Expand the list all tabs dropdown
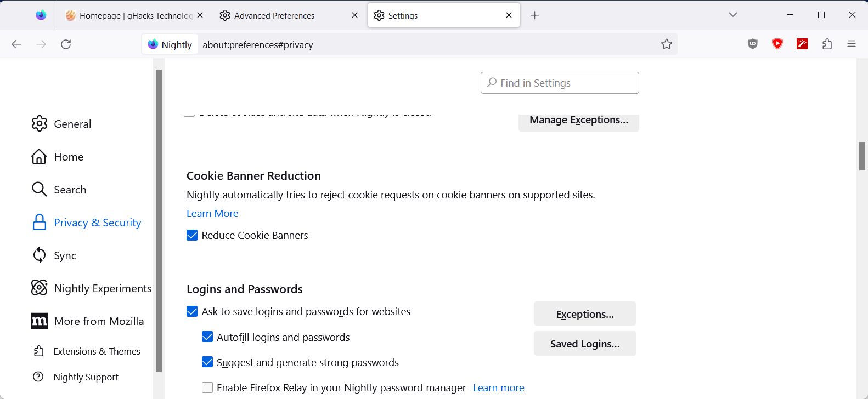 tap(733, 15)
